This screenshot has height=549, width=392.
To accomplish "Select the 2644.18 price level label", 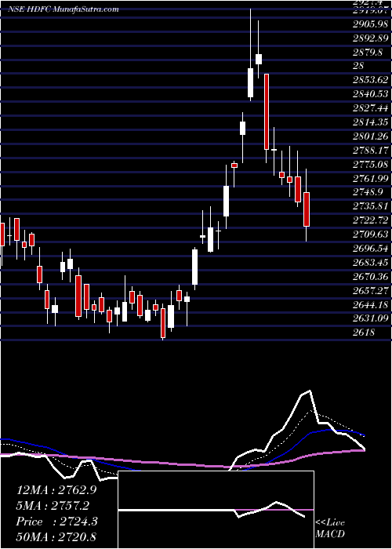I will coord(371,304).
